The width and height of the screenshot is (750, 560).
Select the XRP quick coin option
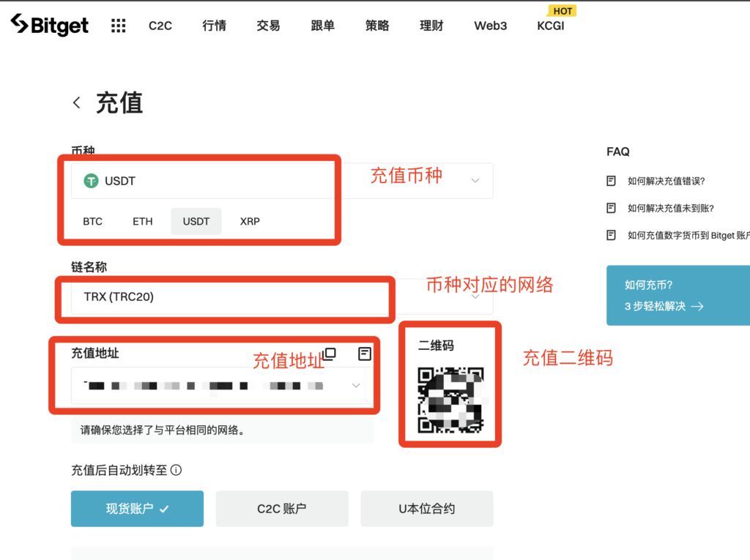(x=250, y=221)
